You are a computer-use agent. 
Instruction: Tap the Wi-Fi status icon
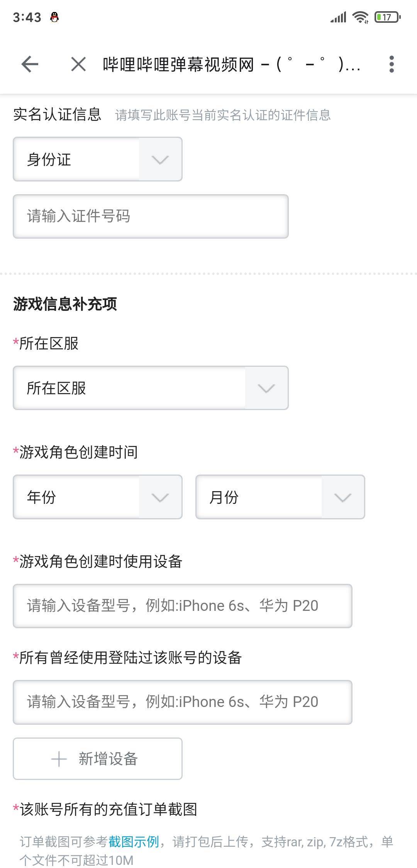(x=361, y=17)
